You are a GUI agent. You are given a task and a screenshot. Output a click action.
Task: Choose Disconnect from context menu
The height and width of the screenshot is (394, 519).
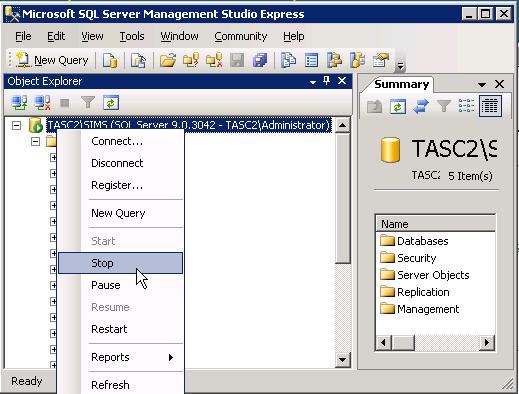click(x=120, y=163)
